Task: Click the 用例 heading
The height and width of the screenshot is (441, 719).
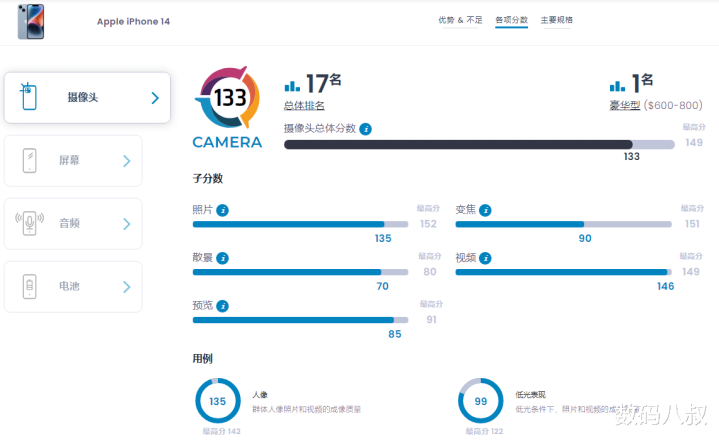Action: tap(203, 359)
